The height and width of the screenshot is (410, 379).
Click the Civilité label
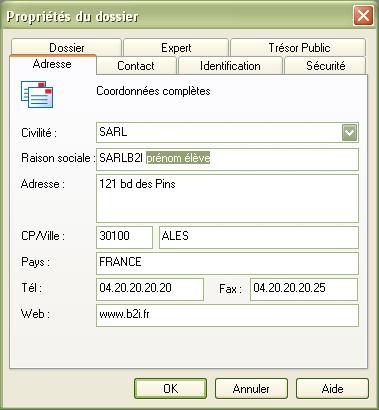(39, 133)
